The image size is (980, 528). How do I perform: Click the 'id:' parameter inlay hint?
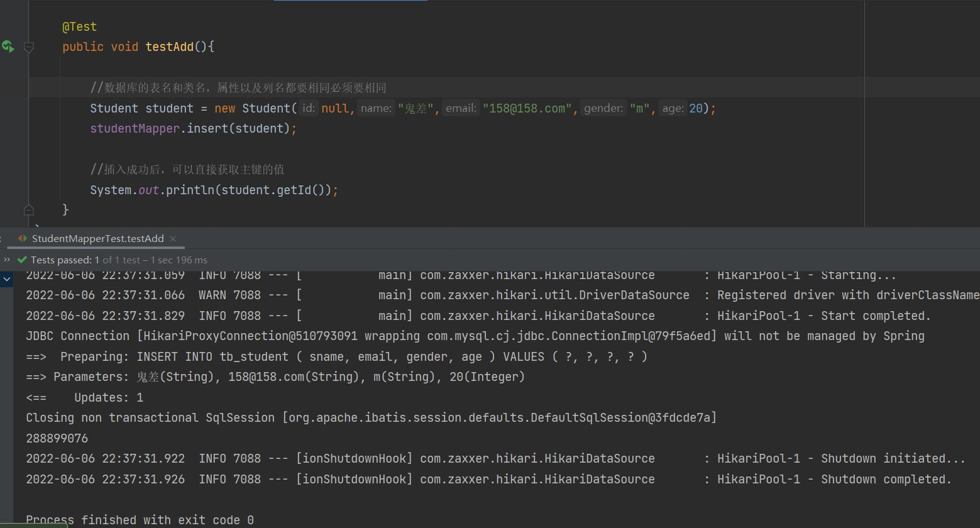pyautogui.click(x=308, y=108)
